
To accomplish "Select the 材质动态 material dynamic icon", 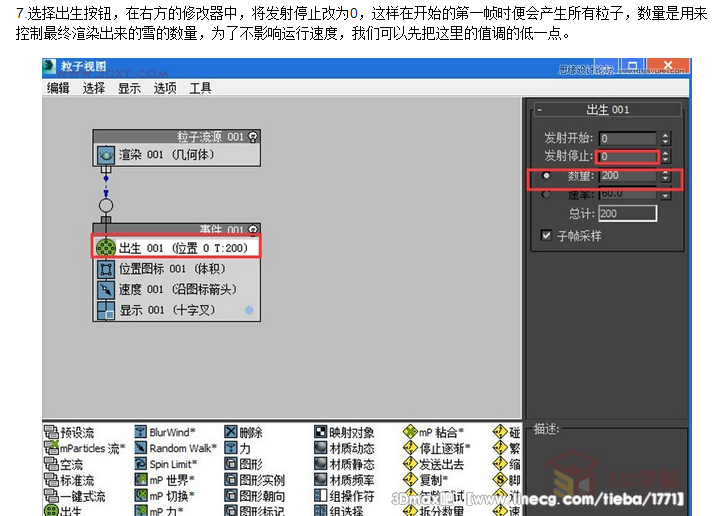I will 321,448.
